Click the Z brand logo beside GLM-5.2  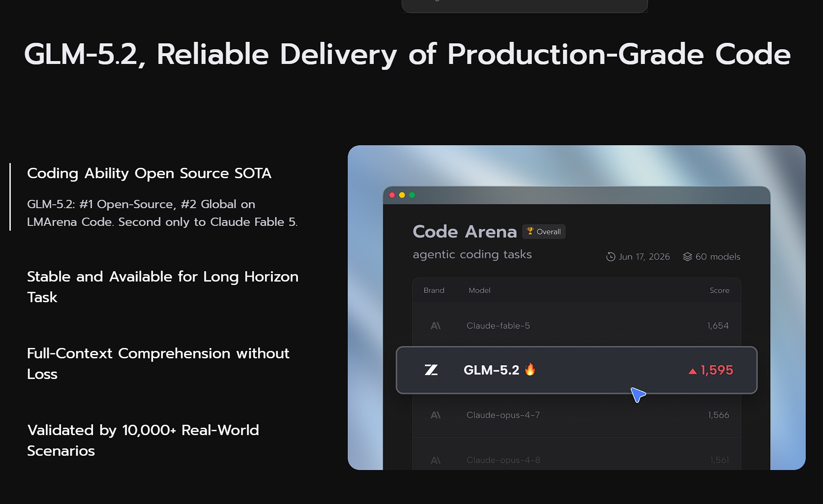(x=431, y=370)
